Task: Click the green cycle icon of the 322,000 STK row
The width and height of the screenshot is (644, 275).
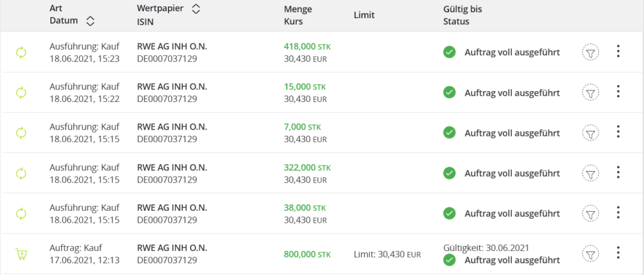Action: coord(21,173)
